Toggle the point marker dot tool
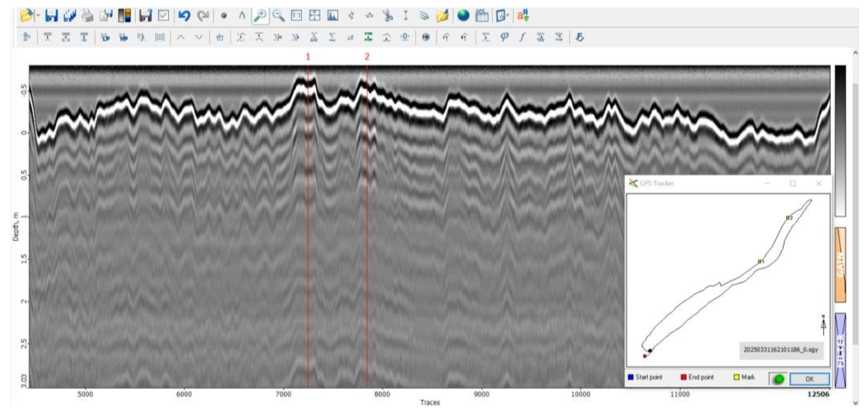868x417 pixels. pyautogui.click(x=224, y=16)
